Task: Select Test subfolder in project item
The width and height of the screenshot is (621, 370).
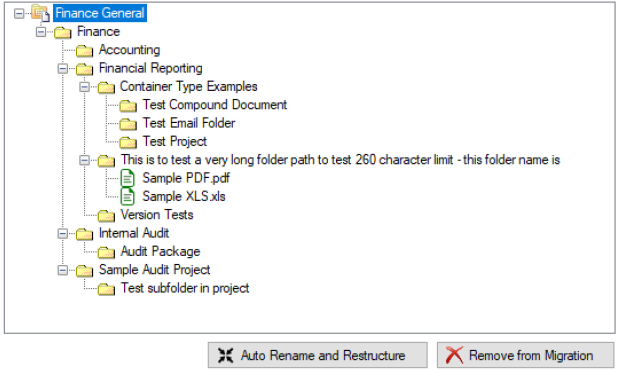Action: point(185,288)
